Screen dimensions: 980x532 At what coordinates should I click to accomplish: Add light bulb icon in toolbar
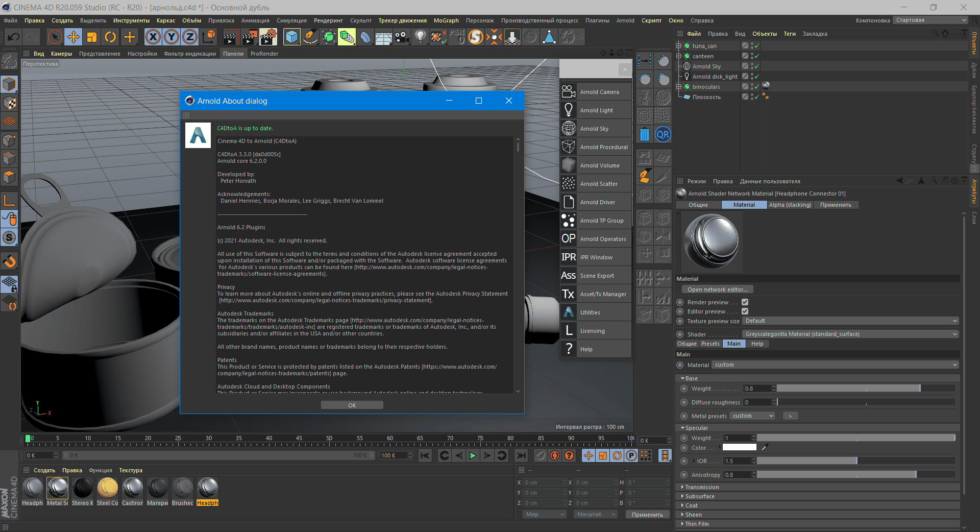tap(421, 37)
